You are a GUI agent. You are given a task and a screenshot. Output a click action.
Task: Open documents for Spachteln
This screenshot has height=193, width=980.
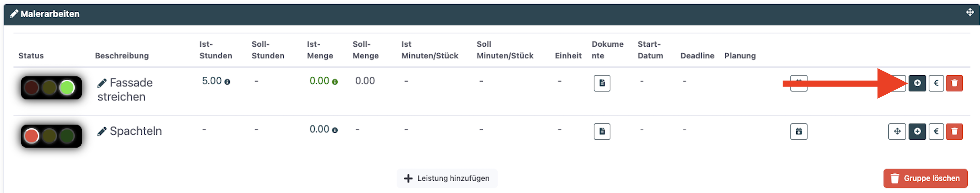click(602, 131)
